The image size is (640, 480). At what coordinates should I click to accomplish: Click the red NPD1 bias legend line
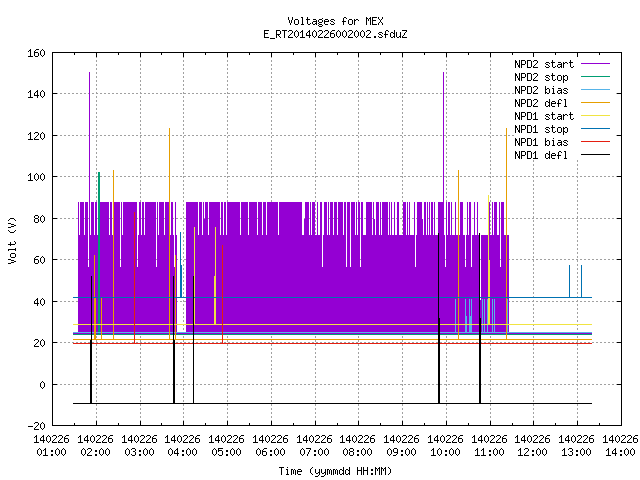click(x=595, y=142)
